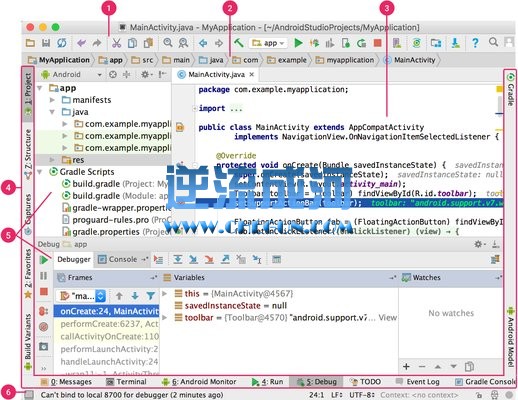Open the SDK Manager download icon
The height and width of the screenshot is (400, 518).
click(455, 43)
